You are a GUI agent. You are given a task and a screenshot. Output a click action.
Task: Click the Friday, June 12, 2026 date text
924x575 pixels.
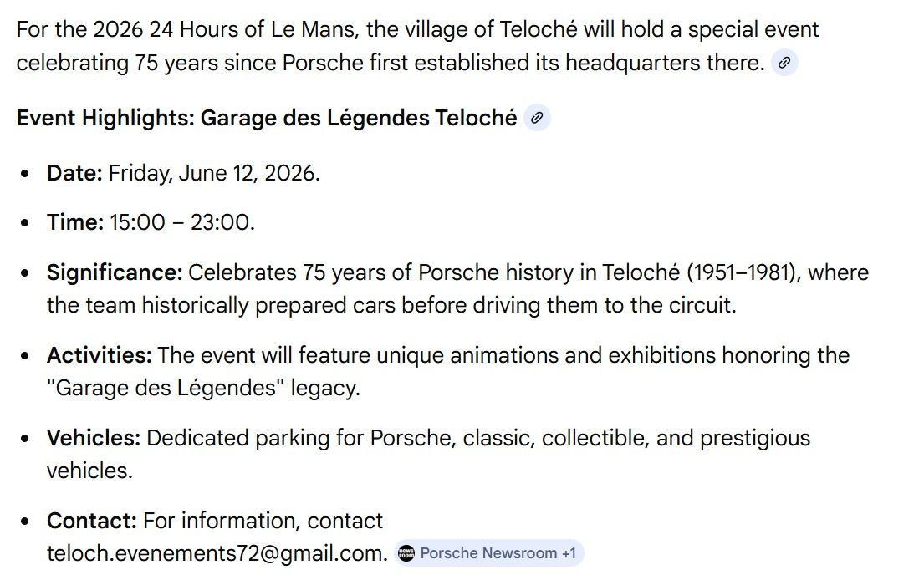point(215,173)
